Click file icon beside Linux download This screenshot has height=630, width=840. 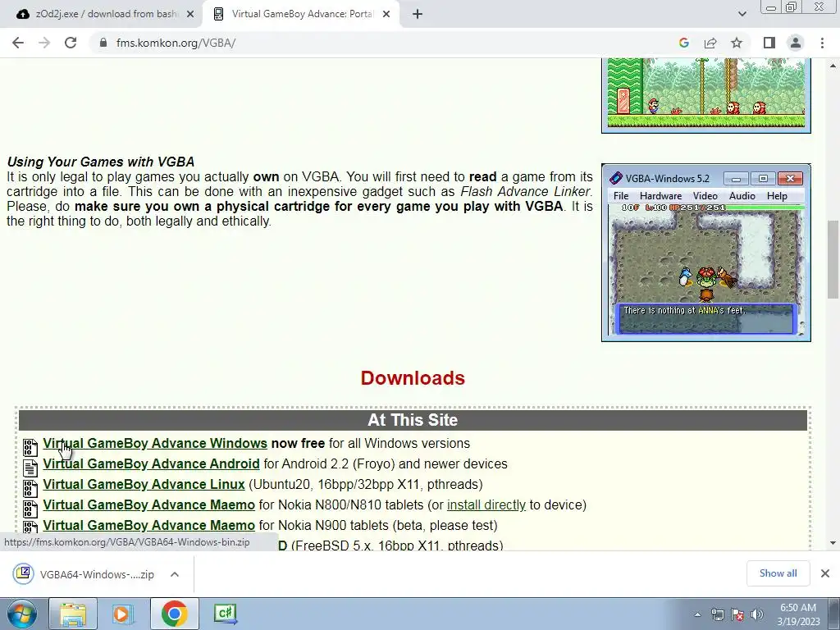30,488
